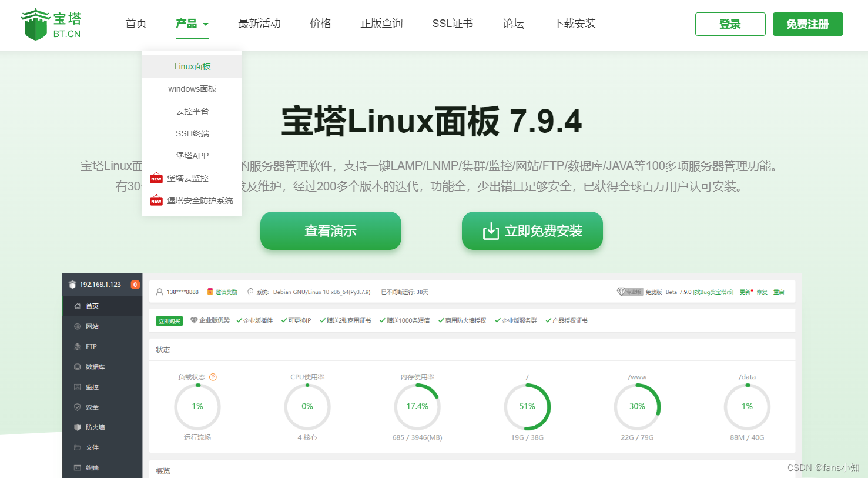Click the terminal icon beside 终端
The height and width of the screenshot is (478, 868).
tap(78, 468)
